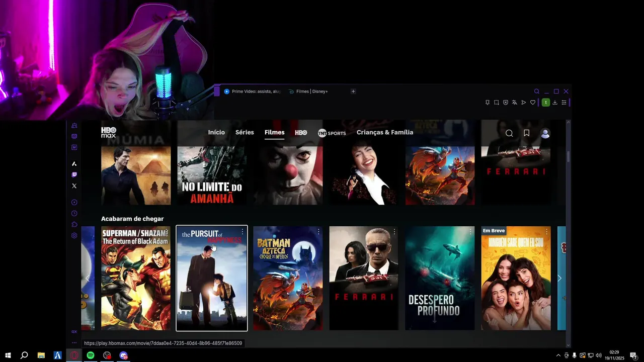Image resolution: width=644 pixels, height=362 pixels.
Task: Open options menu on Batman Azteca card
Action: (x=318, y=232)
